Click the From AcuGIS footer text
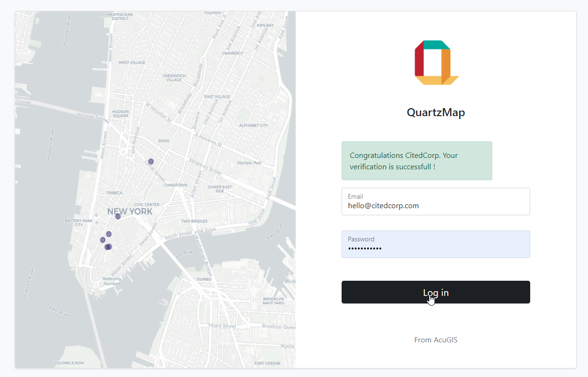The image size is (588, 377). tap(435, 340)
